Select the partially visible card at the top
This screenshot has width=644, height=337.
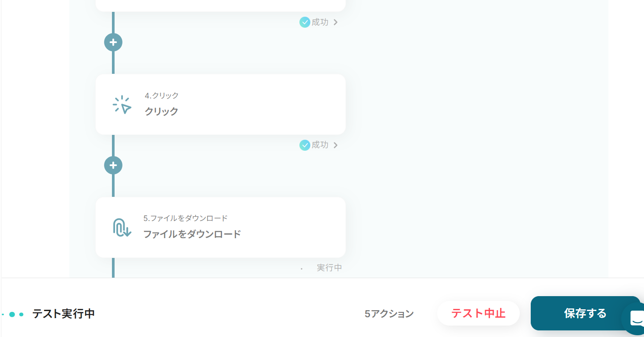pos(220,6)
